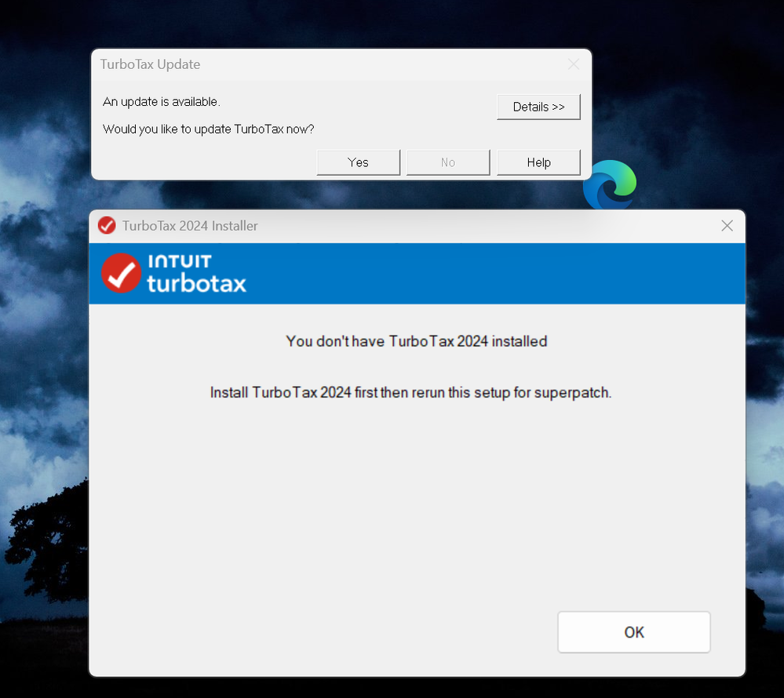Click the TurboTax icon in the installer title bar
Image resolution: width=784 pixels, height=698 pixels.
pos(107,226)
